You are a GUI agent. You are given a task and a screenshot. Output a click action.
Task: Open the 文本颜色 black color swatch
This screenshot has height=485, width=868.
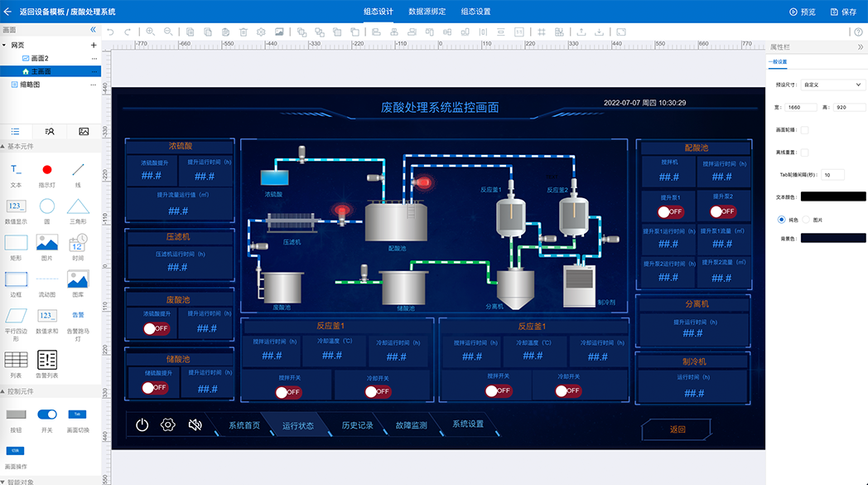833,196
